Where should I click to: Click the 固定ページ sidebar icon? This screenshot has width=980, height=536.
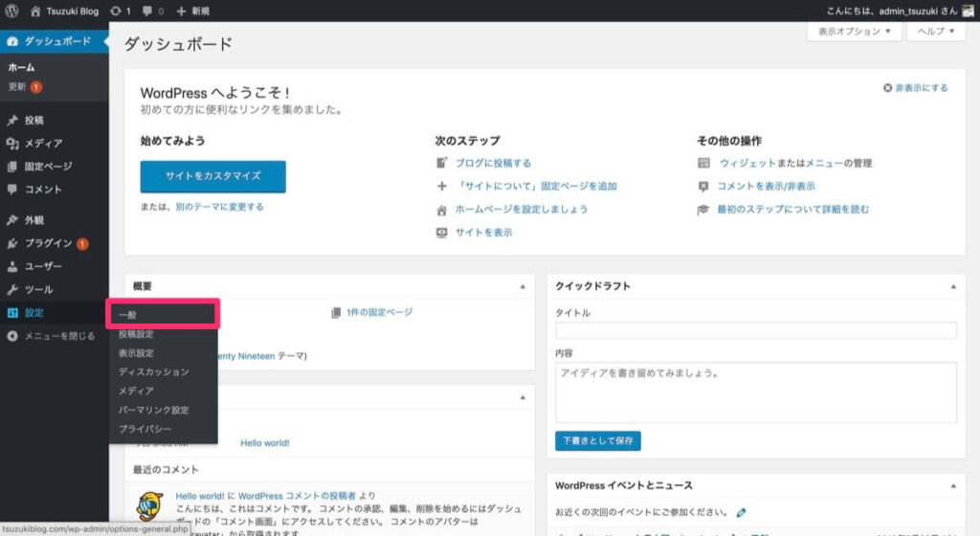tap(12, 167)
